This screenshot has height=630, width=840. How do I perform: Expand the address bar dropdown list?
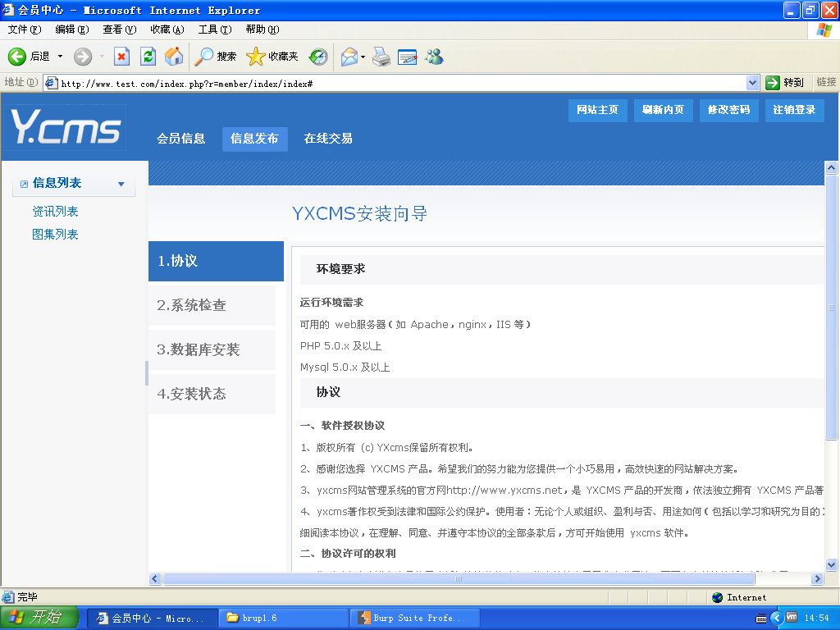click(752, 83)
